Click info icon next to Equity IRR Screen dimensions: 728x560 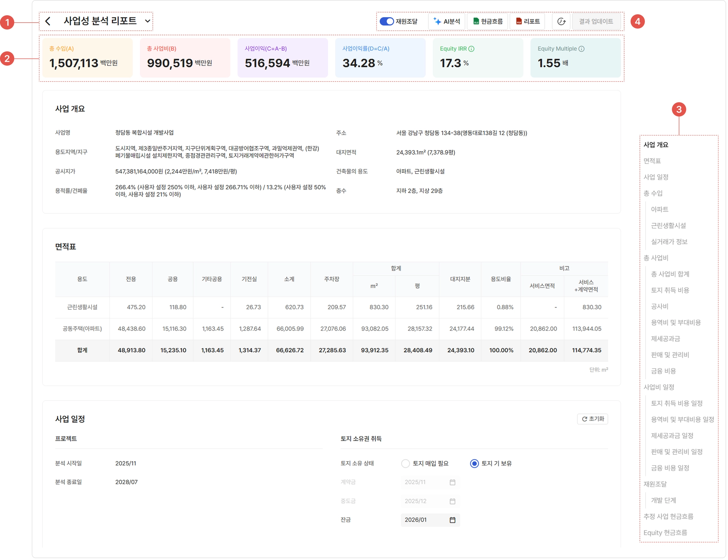[471, 49]
